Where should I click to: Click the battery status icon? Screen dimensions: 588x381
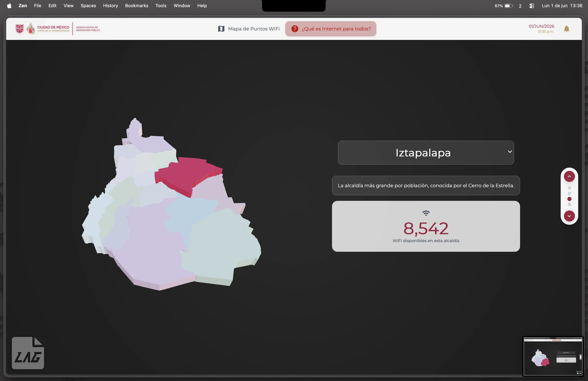click(509, 6)
